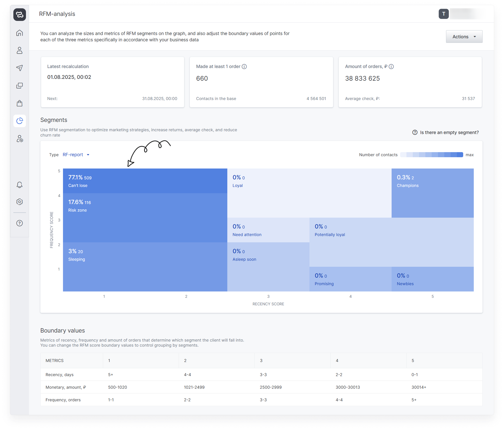
Task: Open campaigns paper plane icon
Action: [x=19, y=68]
